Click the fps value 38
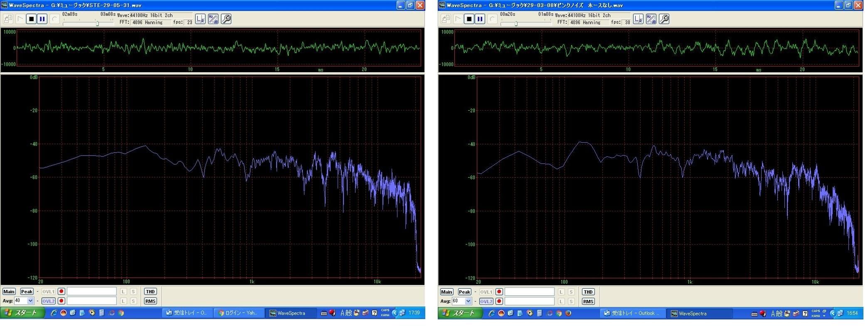 click(627, 22)
